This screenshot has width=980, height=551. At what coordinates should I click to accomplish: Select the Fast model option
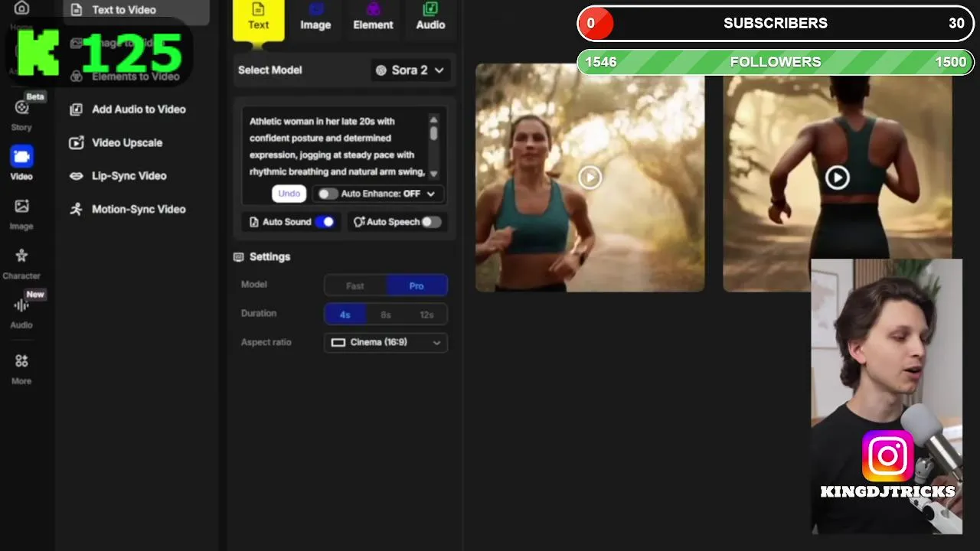click(x=355, y=286)
